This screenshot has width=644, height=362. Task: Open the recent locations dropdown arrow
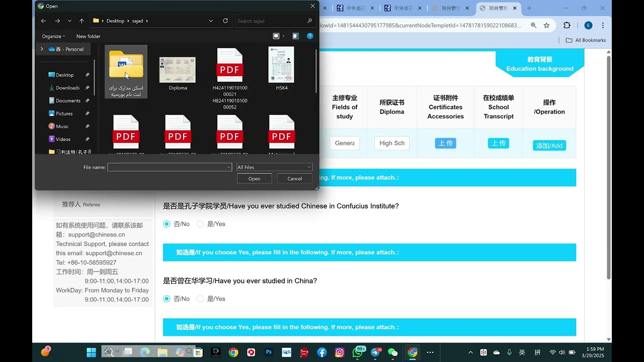tap(69, 21)
